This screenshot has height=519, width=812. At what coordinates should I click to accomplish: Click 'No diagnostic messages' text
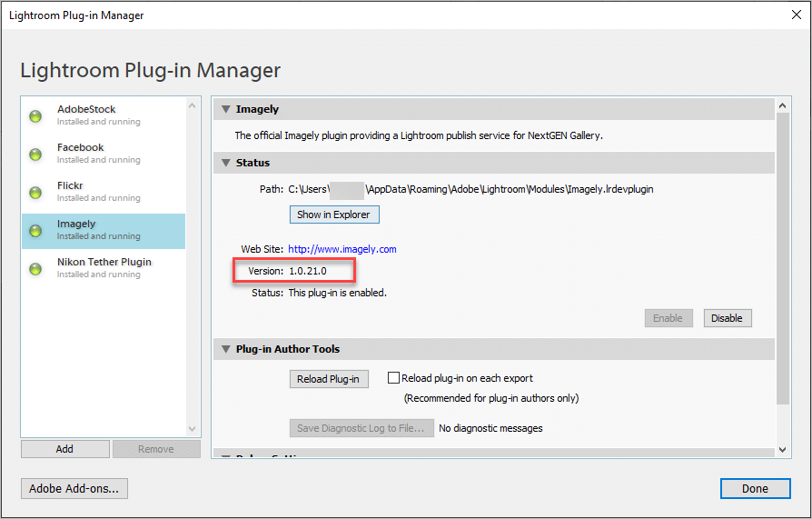tap(490, 428)
